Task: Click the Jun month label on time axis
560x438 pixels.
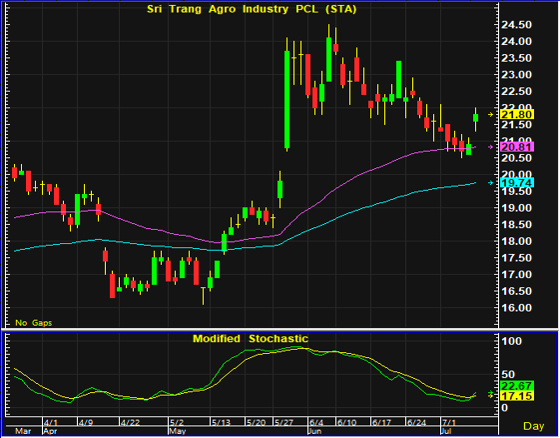Action: point(316,431)
